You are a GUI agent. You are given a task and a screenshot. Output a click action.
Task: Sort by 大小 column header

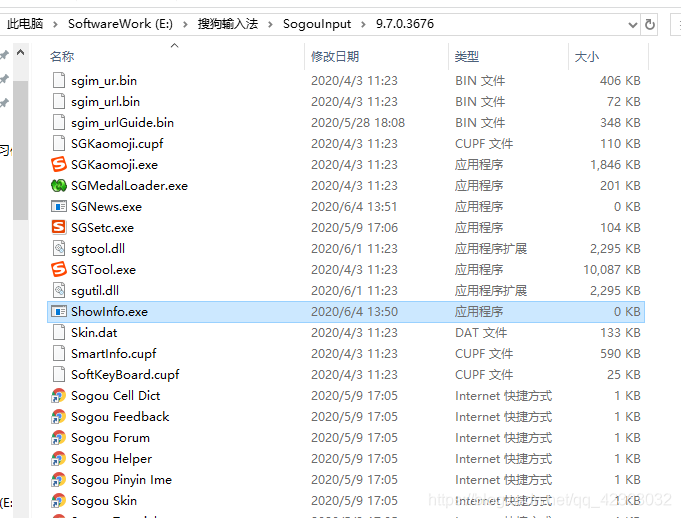point(587,56)
